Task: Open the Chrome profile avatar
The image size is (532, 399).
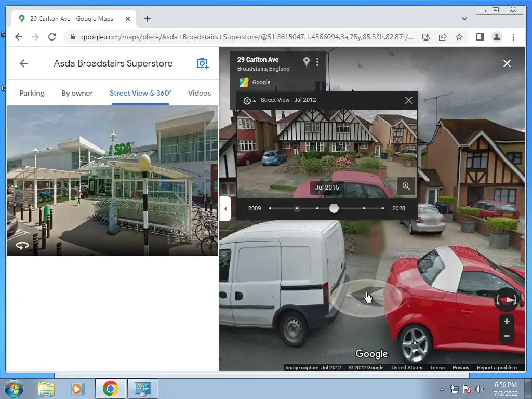Action: pyautogui.click(x=496, y=37)
